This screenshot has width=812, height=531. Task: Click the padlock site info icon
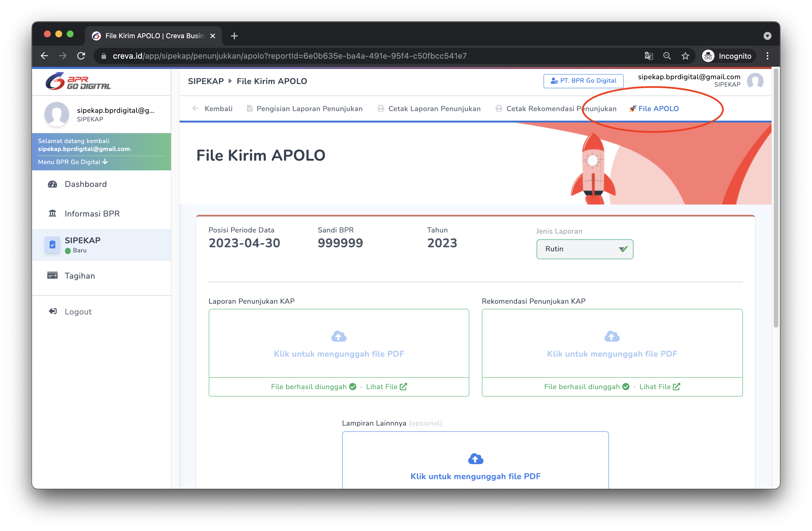[104, 56]
